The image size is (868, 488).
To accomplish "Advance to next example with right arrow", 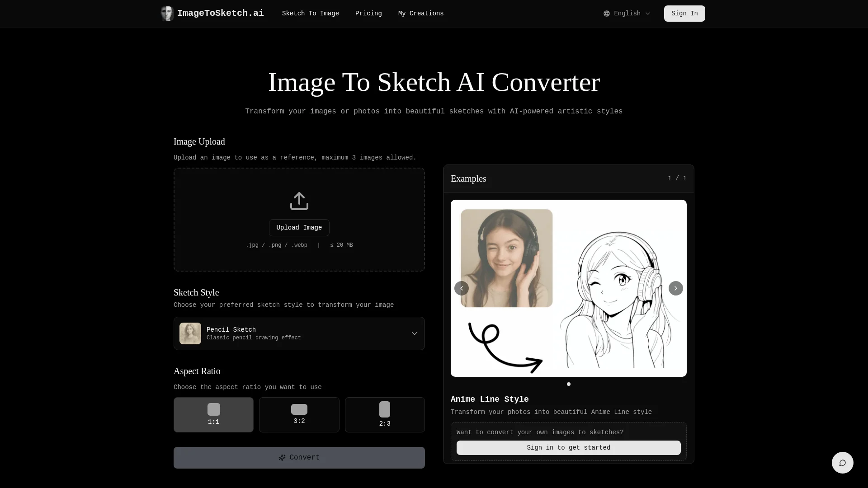I will [x=675, y=288].
